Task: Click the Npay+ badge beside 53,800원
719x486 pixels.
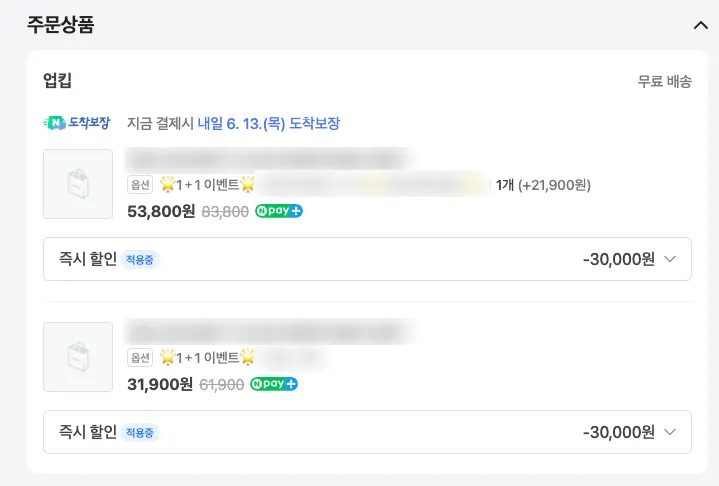Action: click(x=279, y=211)
